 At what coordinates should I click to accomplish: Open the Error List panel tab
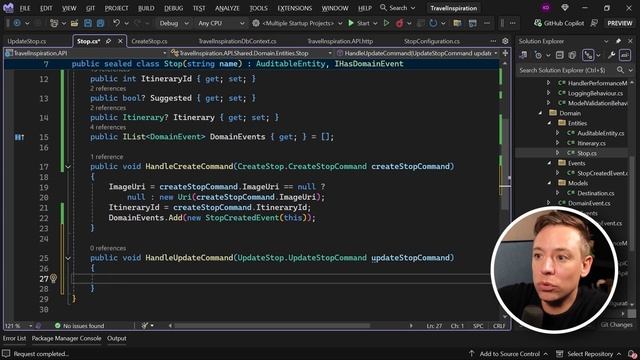pos(14,338)
